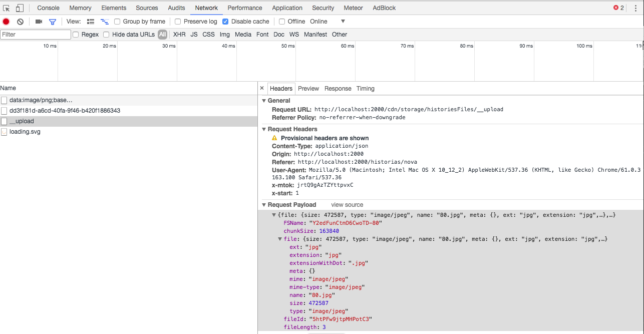
Task: Check Hide data URLs
Action: pyautogui.click(x=106, y=34)
